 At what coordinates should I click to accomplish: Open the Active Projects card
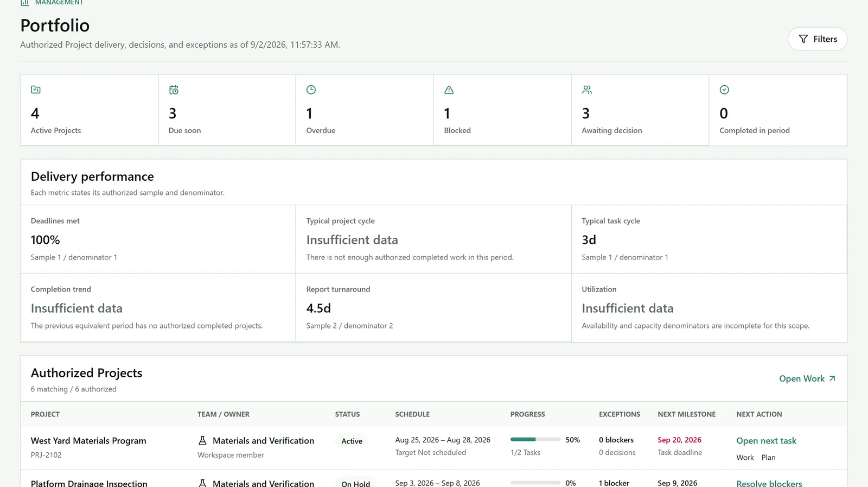pos(89,110)
